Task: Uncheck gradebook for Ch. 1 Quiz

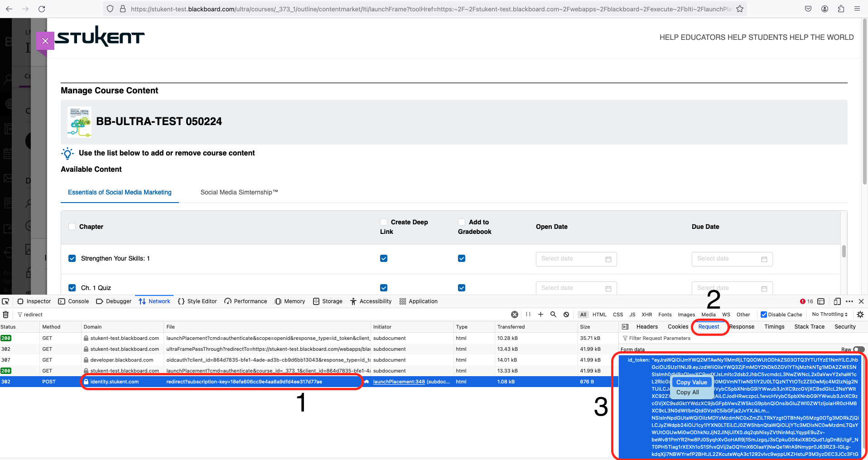Action: click(x=462, y=288)
